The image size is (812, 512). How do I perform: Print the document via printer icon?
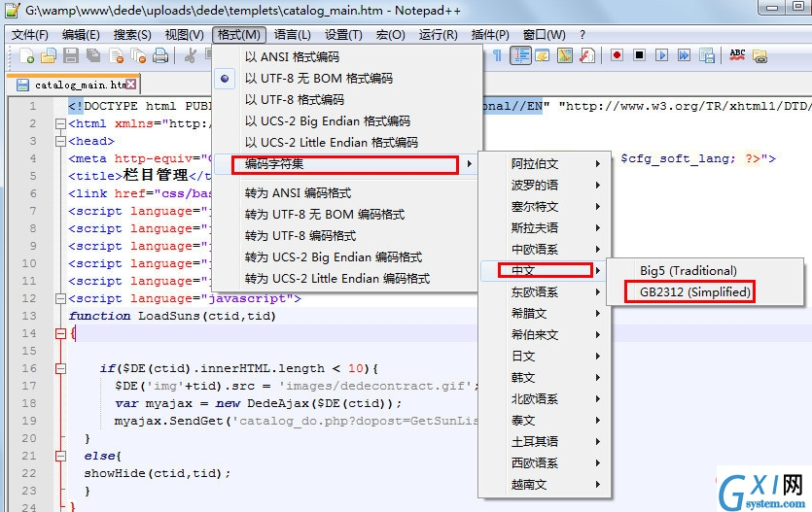[160, 55]
